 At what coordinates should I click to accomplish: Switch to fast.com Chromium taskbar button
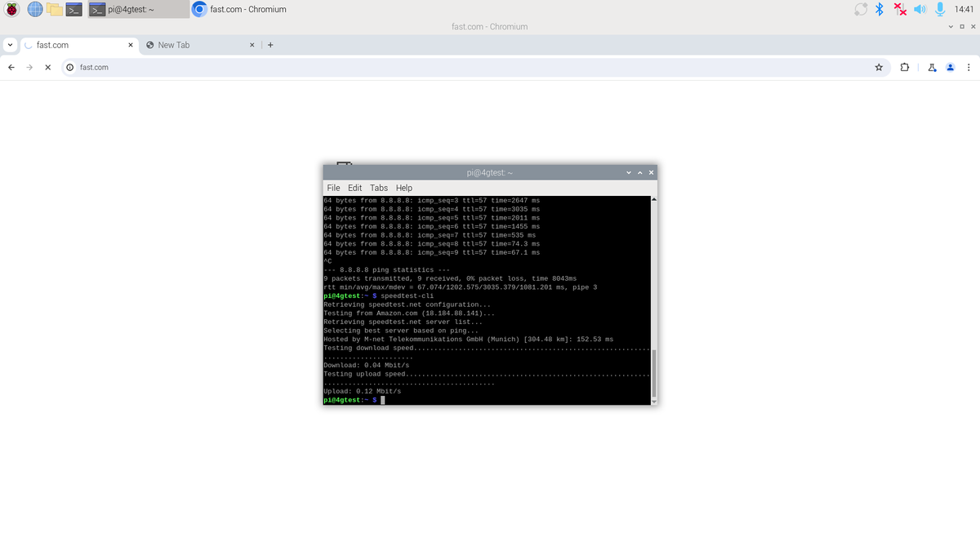click(239, 10)
